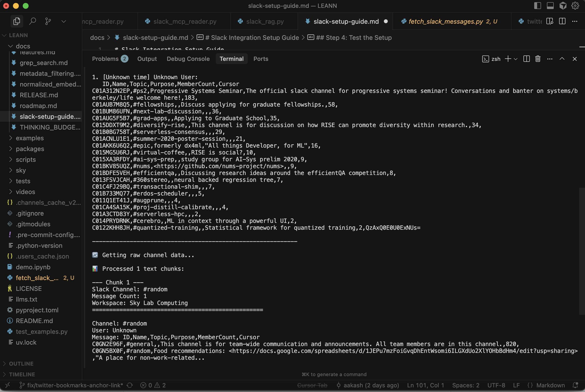Screen dimensions: 585x392
Task: Open pyproject.toml in the file tree
Action: click(x=37, y=310)
